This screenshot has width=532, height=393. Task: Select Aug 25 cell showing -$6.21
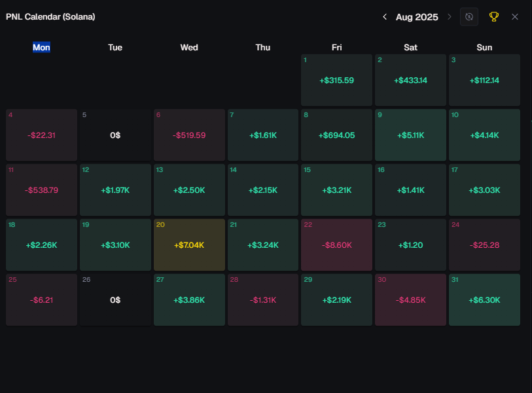click(41, 299)
